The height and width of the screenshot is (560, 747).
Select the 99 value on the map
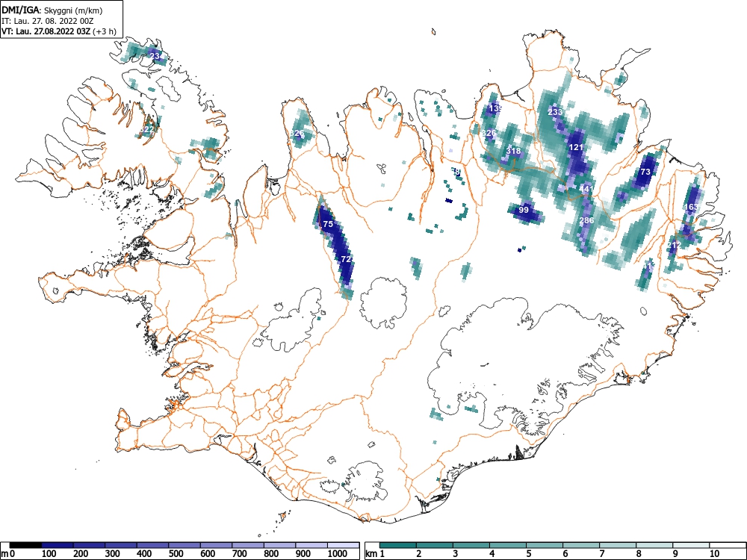coord(524,210)
